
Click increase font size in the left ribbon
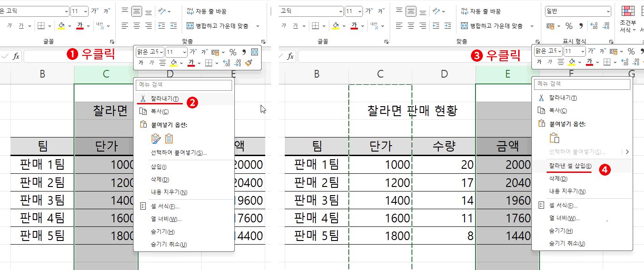point(94,11)
